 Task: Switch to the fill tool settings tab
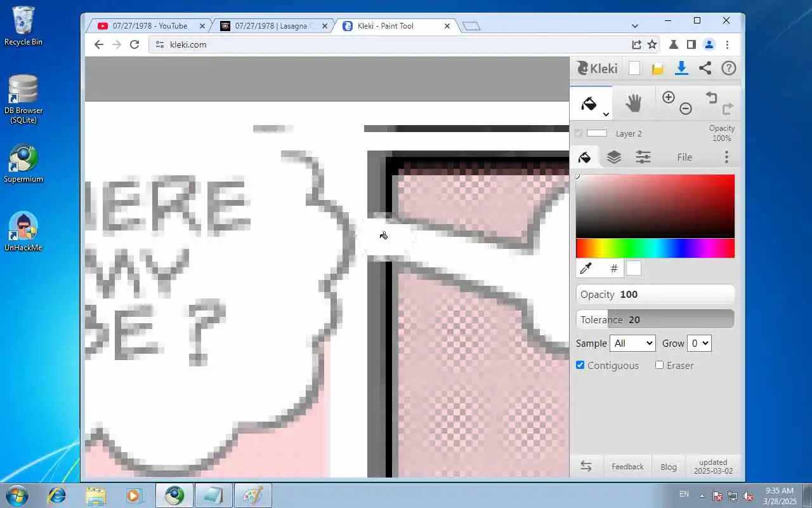pyautogui.click(x=585, y=157)
